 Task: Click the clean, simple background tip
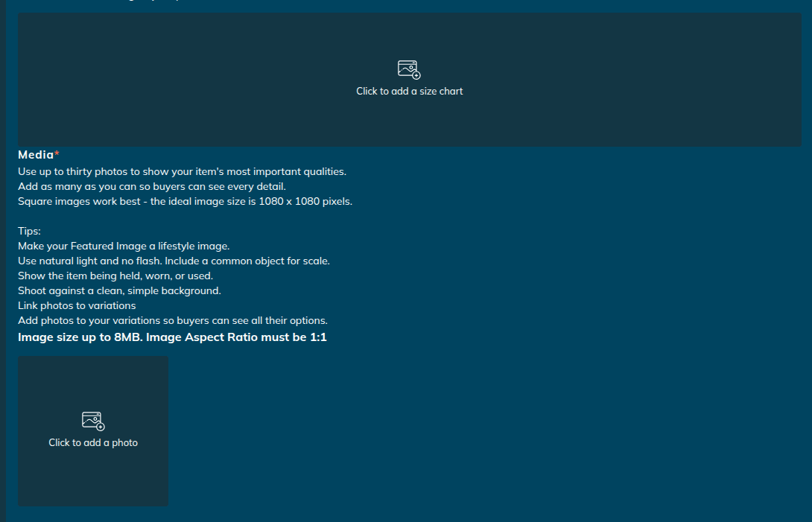(x=119, y=291)
